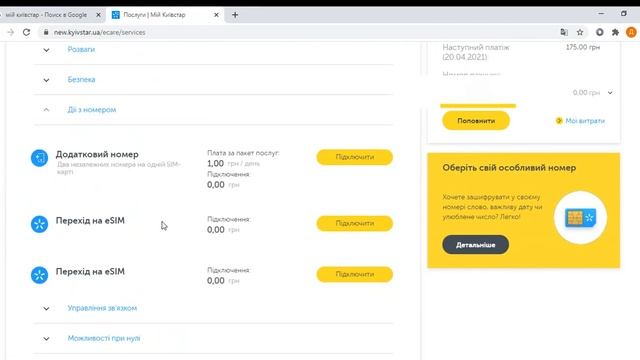
Task: Open the Безпека category link
Action: pyautogui.click(x=81, y=80)
